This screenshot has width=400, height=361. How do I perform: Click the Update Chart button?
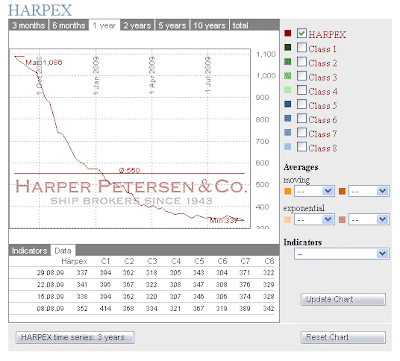(x=343, y=299)
